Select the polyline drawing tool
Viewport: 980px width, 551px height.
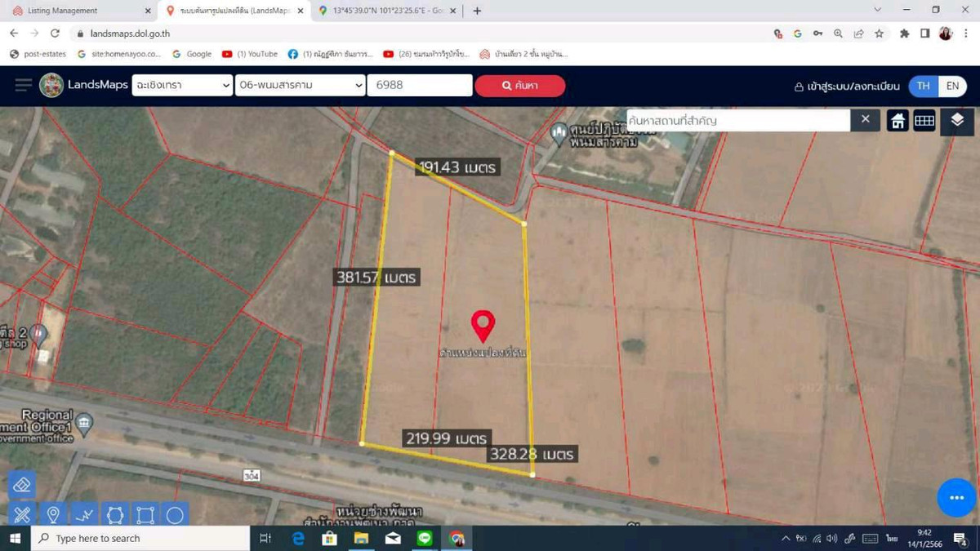pyautogui.click(x=84, y=515)
